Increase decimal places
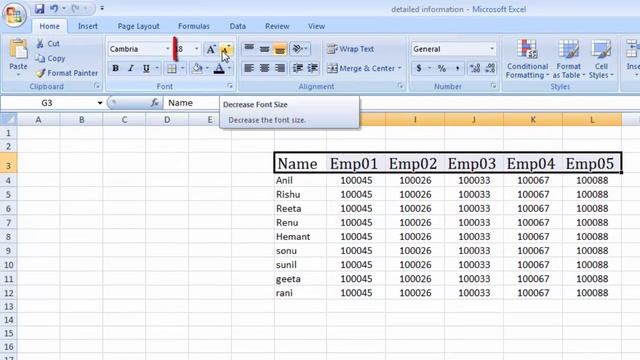This screenshot has width=640, height=360. coord(475,68)
